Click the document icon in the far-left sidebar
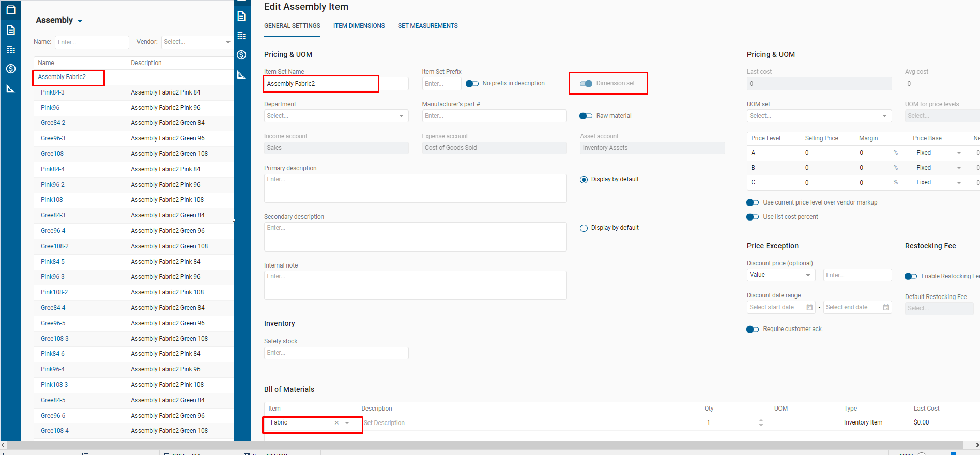 (x=11, y=30)
